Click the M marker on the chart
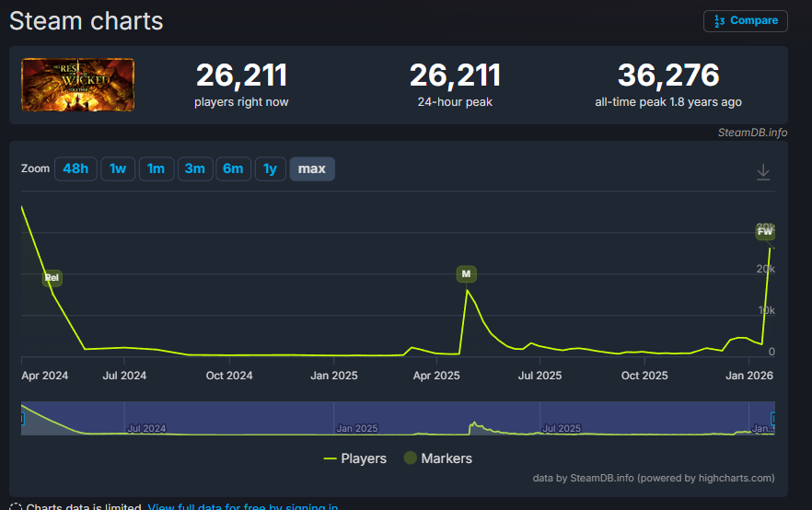Image resolution: width=812 pixels, height=510 pixels. point(466,274)
